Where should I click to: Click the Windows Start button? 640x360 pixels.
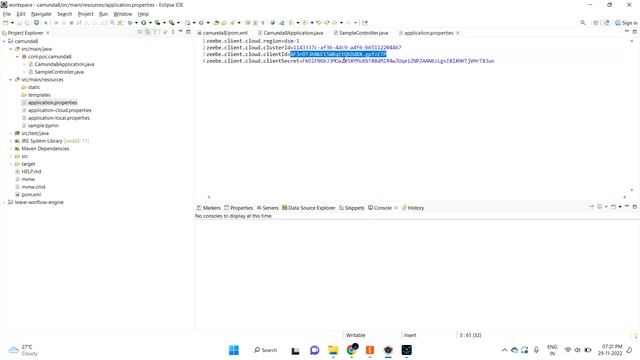pyautogui.click(x=234, y=350)
